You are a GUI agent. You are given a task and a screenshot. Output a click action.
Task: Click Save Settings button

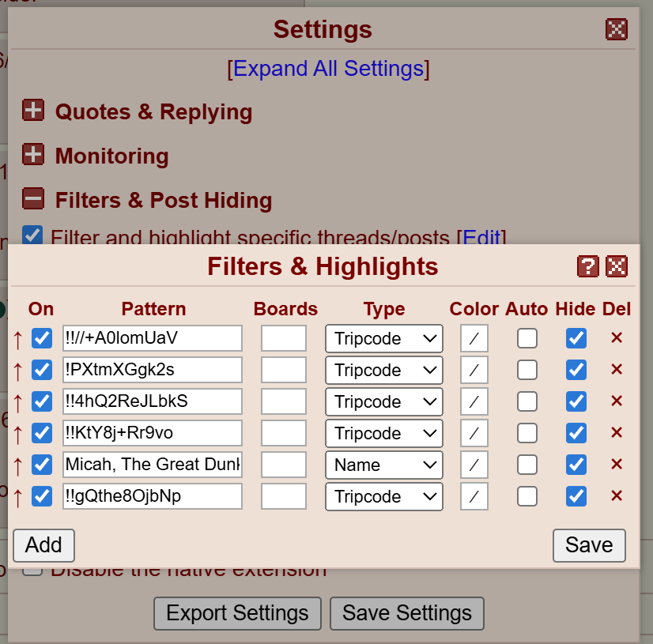[x=407, y=613]
